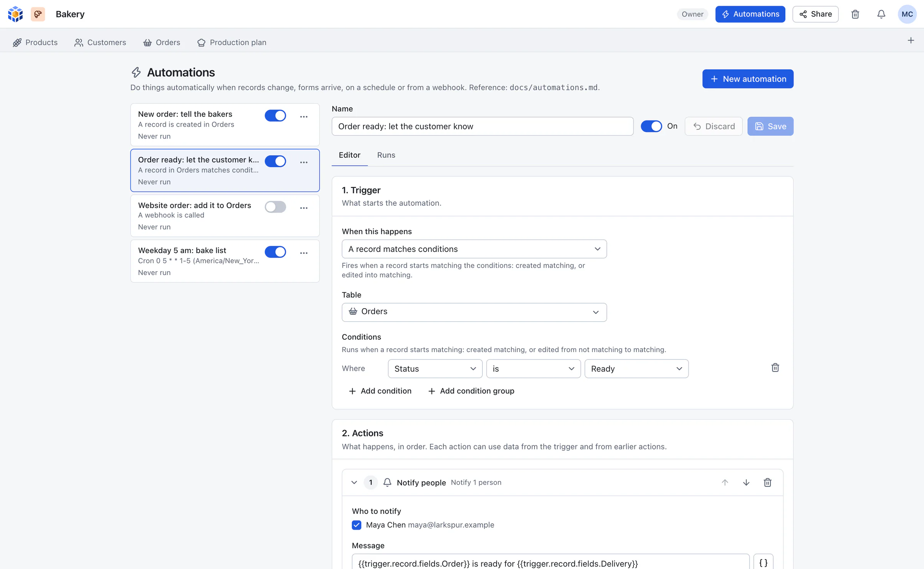Viewport: 924px width, 569px height.
Task: Open more options for Order ready automation
Action: click(304, 162)
